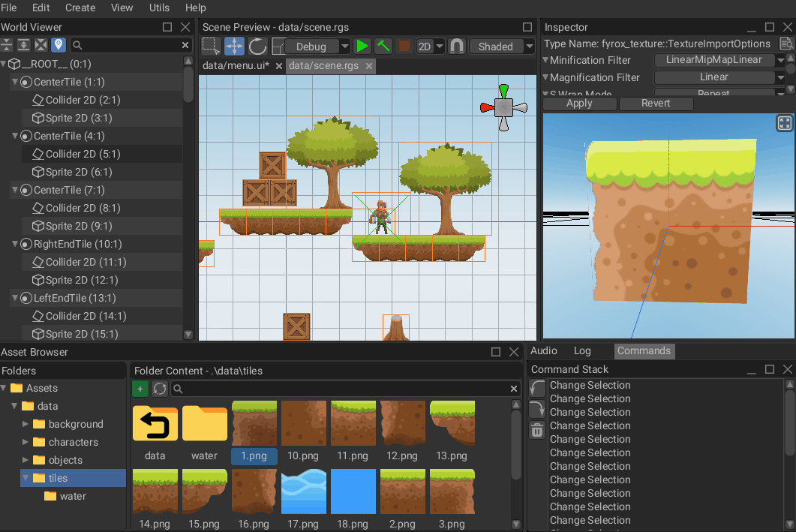The height and width of the screenshot is (532, 796).
Task: Open the Create menu
Action: click(80, 8)
